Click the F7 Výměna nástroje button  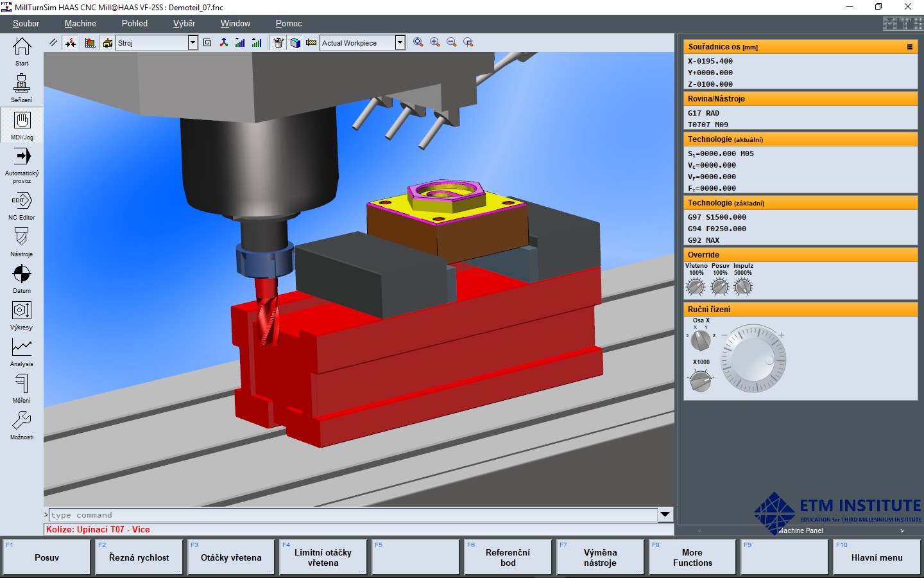[601, 557]
